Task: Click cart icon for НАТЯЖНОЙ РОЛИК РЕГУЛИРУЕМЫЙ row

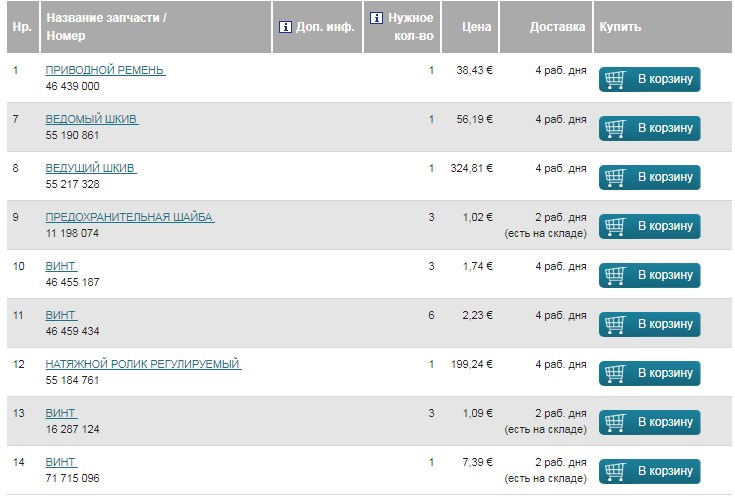Action: click(615, 374)
